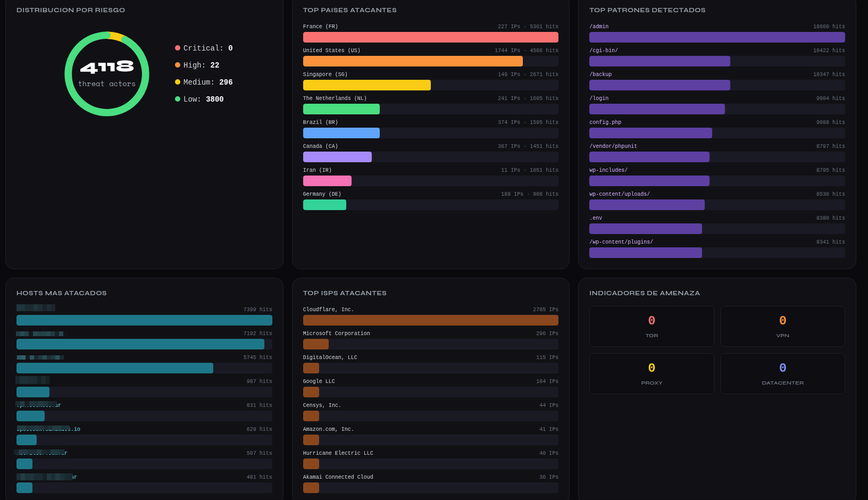Click the host bar with 5745 hits
Screen dimensions: 868x500
pyautogui.click(x=115, y=368)
